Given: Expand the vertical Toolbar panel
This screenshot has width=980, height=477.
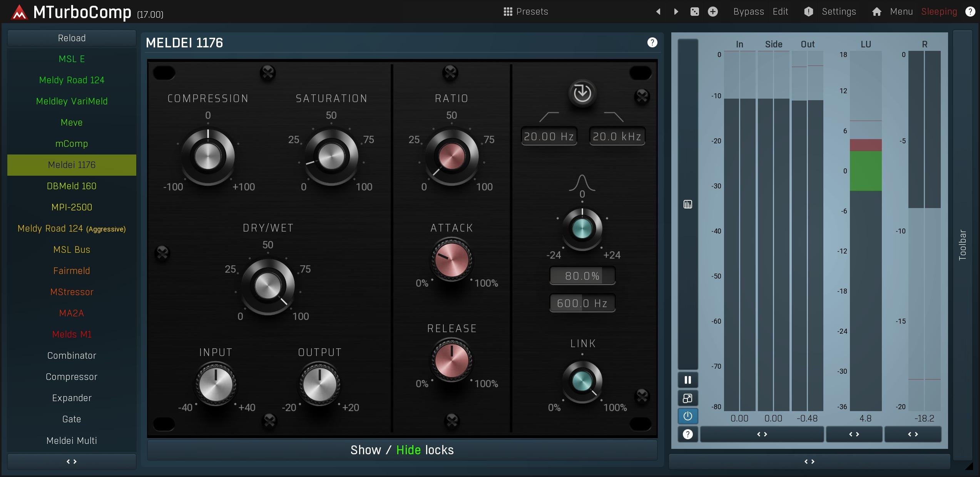Looking at the screenshot, I should tap(962, 245).
